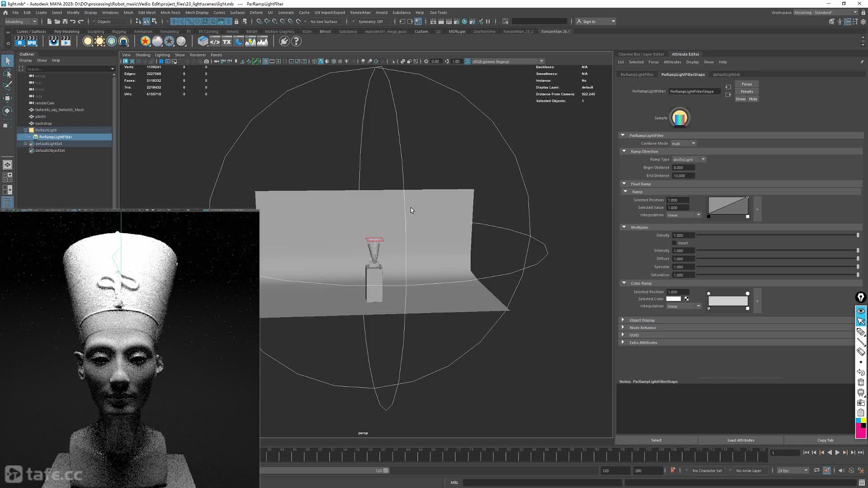Create PxrDomeLight using globe shelf icon

click(x=112, y=42)
